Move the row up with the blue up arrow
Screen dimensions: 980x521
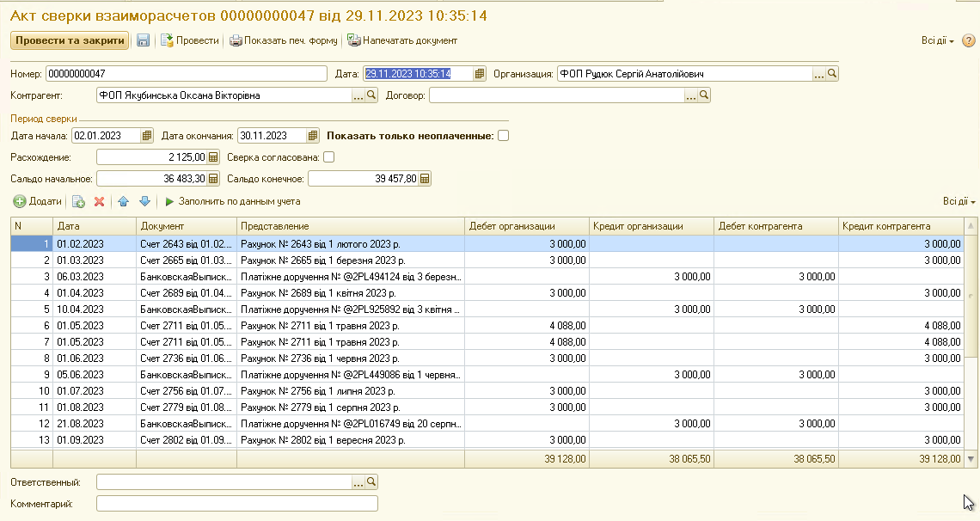[x=123, y=201]
